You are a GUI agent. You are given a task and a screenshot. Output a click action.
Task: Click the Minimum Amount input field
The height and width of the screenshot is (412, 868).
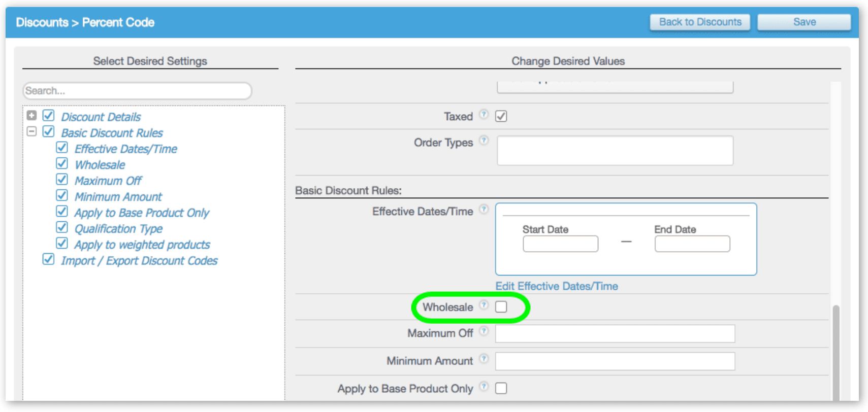pyautogui.click(x=615, y=361)
